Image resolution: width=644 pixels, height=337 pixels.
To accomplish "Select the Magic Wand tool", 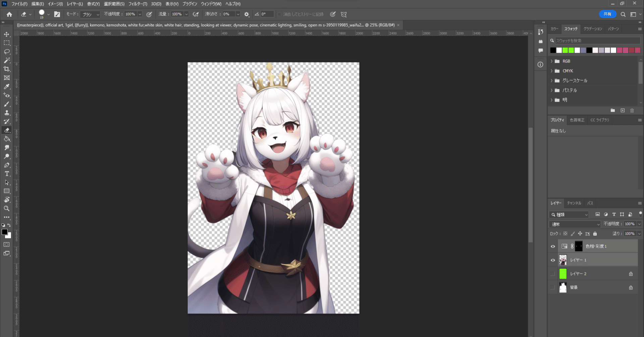I will click(7, 60).
